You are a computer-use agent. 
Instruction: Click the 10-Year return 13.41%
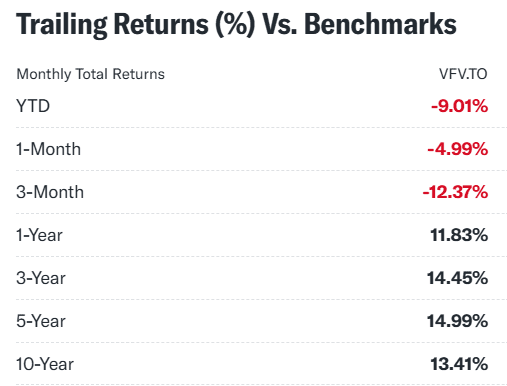pyautogui.click(x=459, y=364)
